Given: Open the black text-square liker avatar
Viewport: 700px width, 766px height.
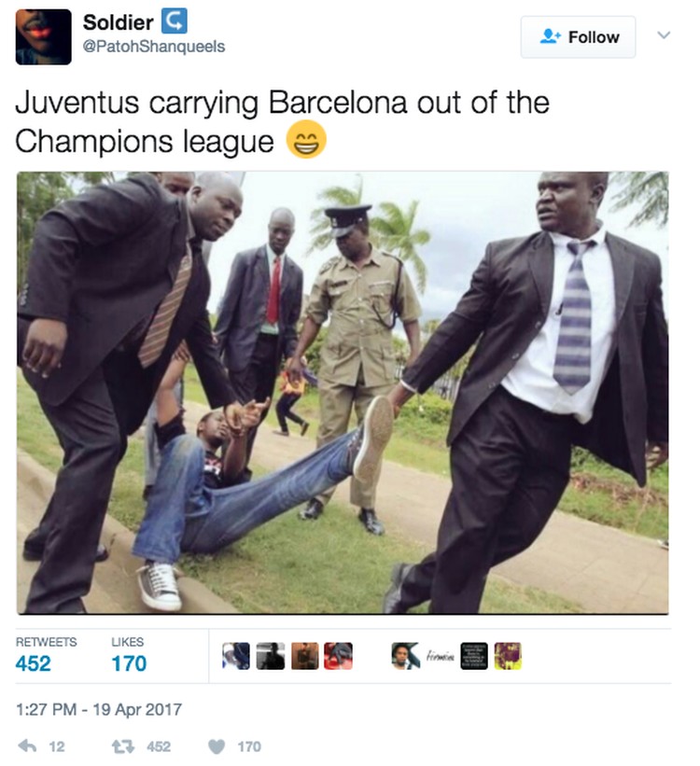Looking at the screenshot, I should point(474,656).
